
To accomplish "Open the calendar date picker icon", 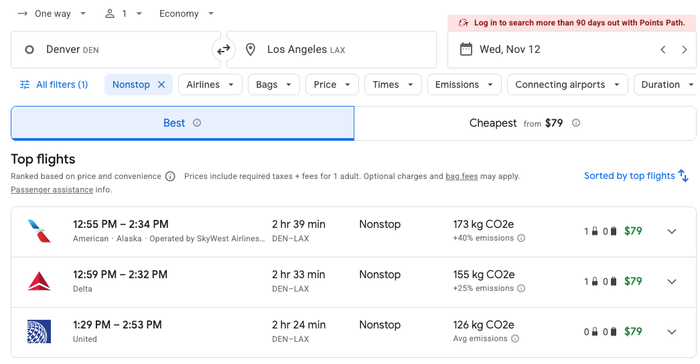I will click(x=466, y=49).
